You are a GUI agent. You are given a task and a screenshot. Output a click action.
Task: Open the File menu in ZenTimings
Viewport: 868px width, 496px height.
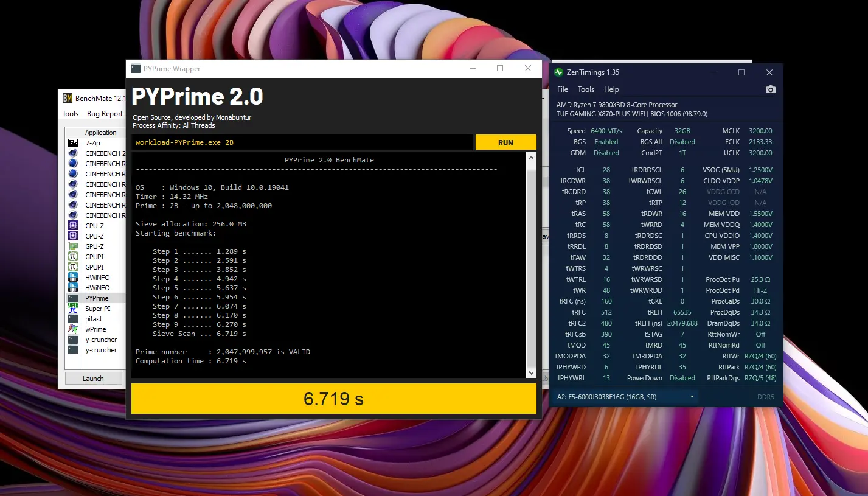(563, 89)
